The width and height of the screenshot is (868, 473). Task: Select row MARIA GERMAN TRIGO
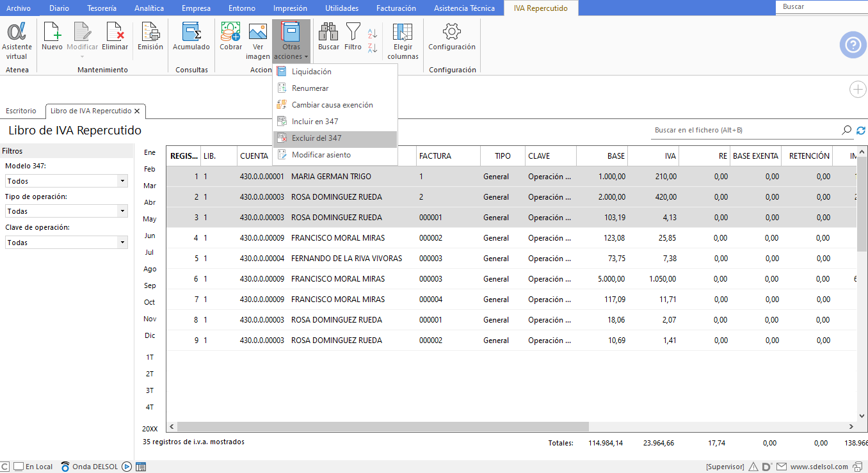click(x=511, y=177)
